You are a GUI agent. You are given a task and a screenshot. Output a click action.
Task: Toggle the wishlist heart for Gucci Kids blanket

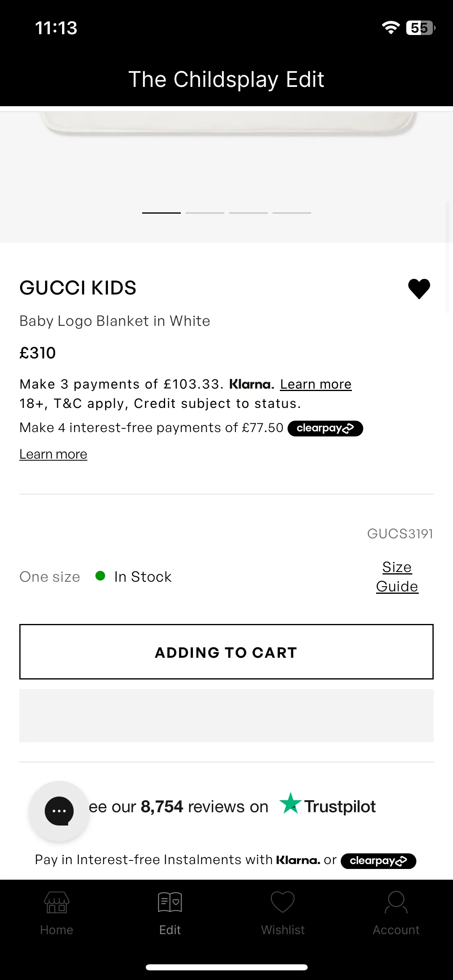pyautogui.click(x=419, y=289)
